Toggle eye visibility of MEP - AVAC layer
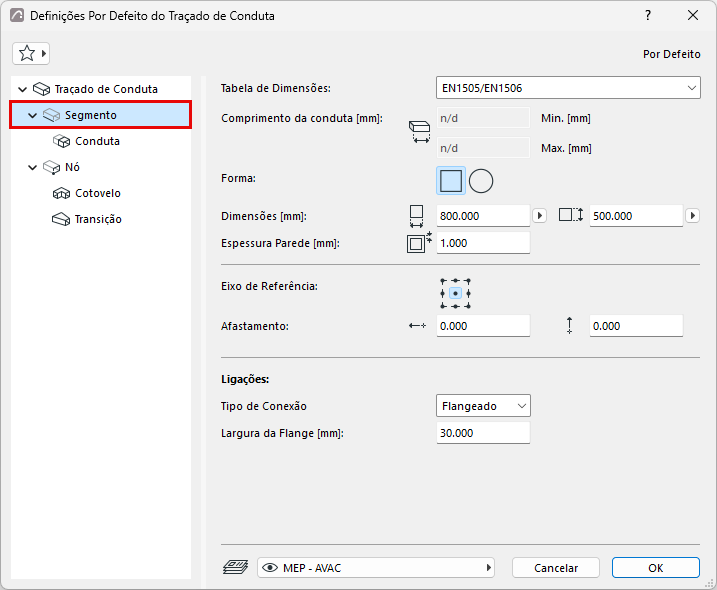717x590 pixels. tap(270, 568)
